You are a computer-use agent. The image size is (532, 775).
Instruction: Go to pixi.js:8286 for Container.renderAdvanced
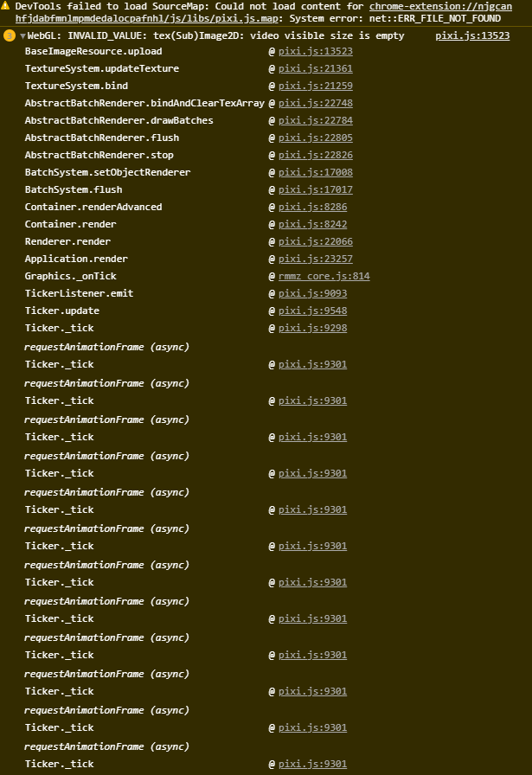pyautogui.click(x=312, y=207)
